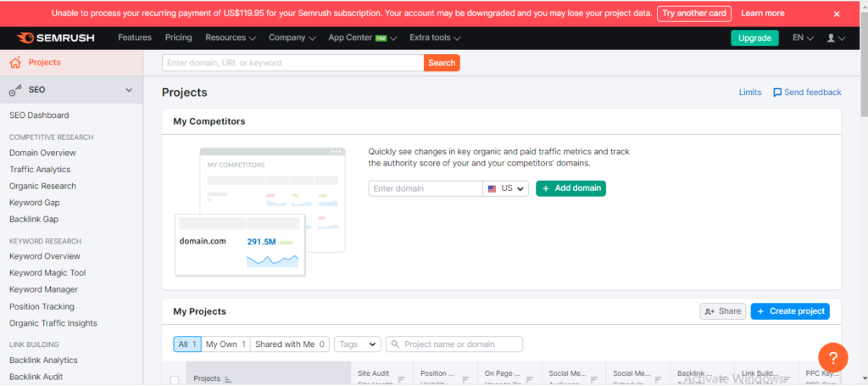Click the Add domain button
This screenshot has height=386, width=868.
tap(570, 188)
